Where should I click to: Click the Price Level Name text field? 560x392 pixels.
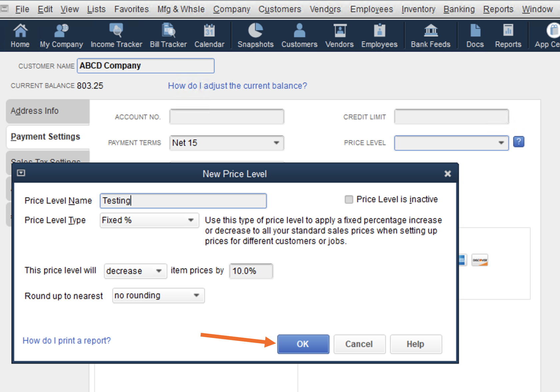click(x=183, y=201)
